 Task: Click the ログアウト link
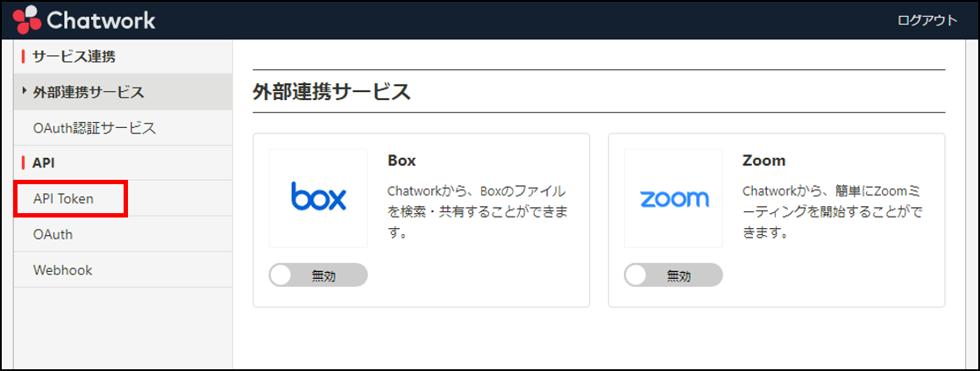tap(927, 20)
